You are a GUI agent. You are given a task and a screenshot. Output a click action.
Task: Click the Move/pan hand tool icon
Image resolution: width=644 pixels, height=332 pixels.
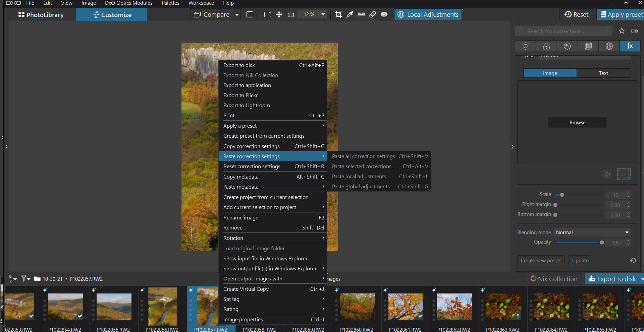279,14
